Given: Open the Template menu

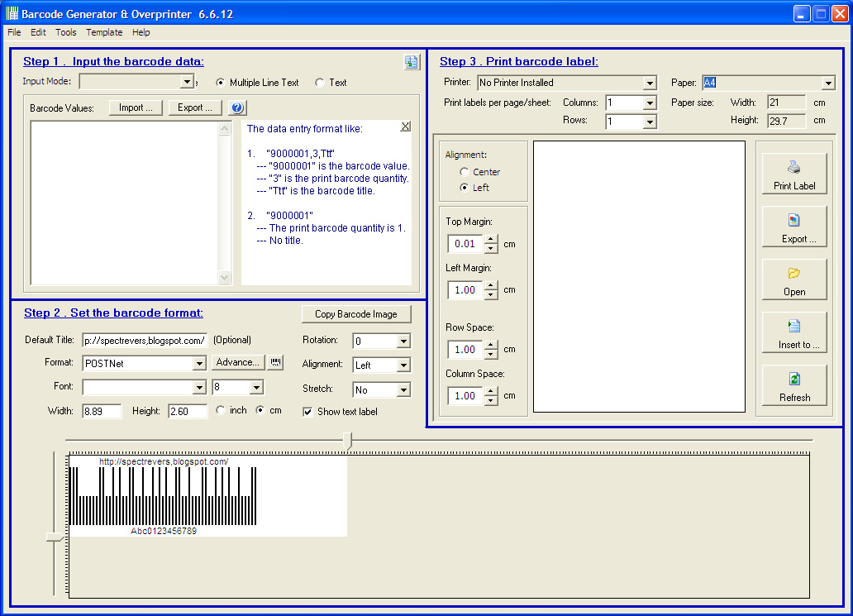Looking at the screenshot, I should click(104, 32).
